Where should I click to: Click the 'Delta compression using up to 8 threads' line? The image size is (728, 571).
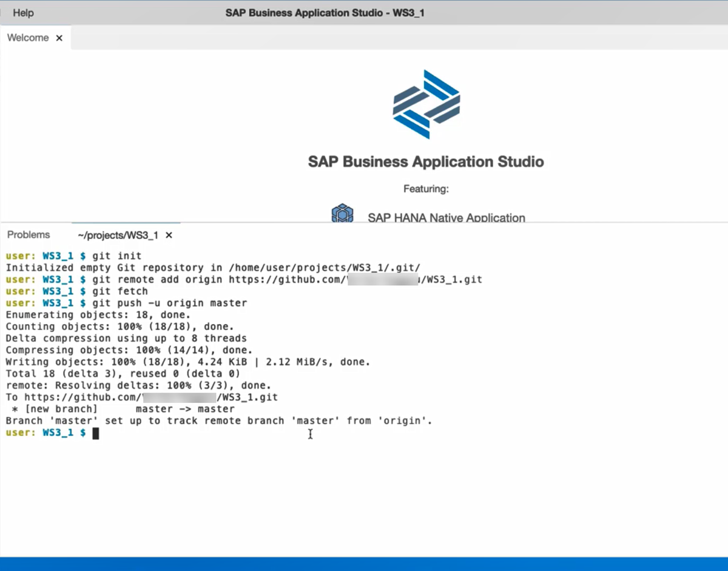pyautogui.click(x=126, y=338)
